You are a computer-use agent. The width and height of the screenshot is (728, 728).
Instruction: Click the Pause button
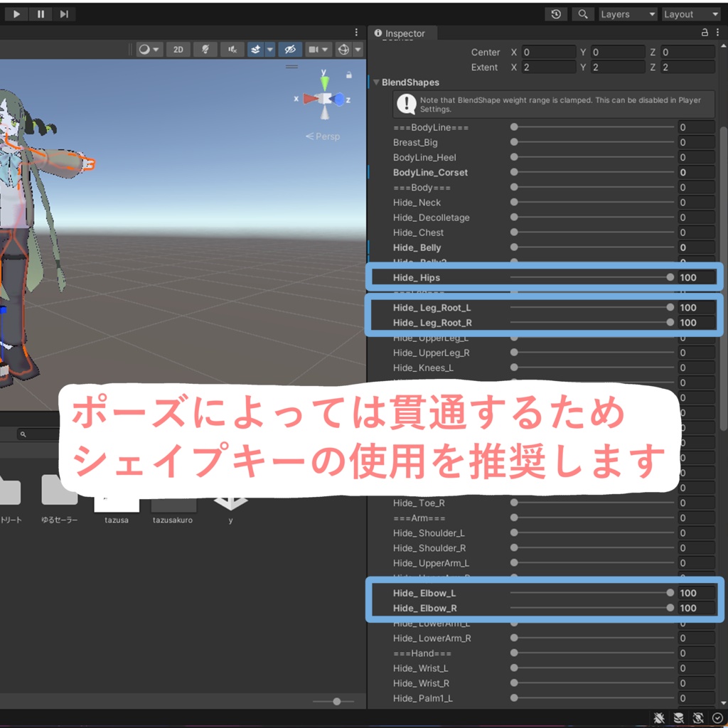(41, 14)
